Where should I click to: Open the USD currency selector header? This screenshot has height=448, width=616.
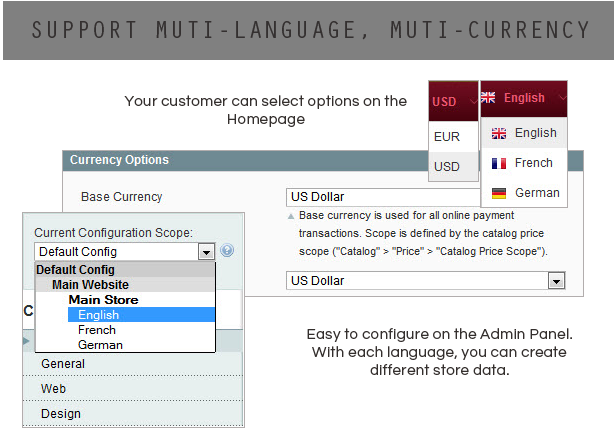coord(453,101)
